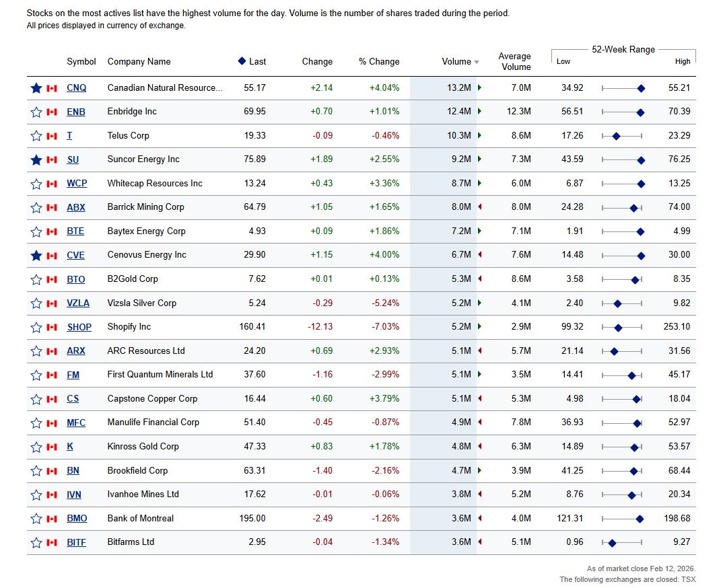Viewport: 721px width, 588px height.
Task: Click red volume arrow in Bitfarms row
Action: (479, 542)
